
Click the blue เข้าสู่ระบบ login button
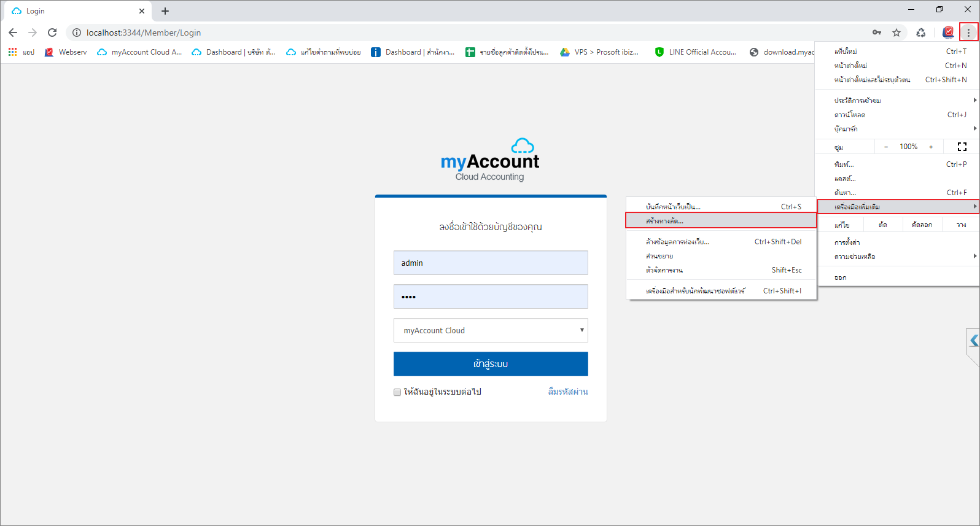491,364
